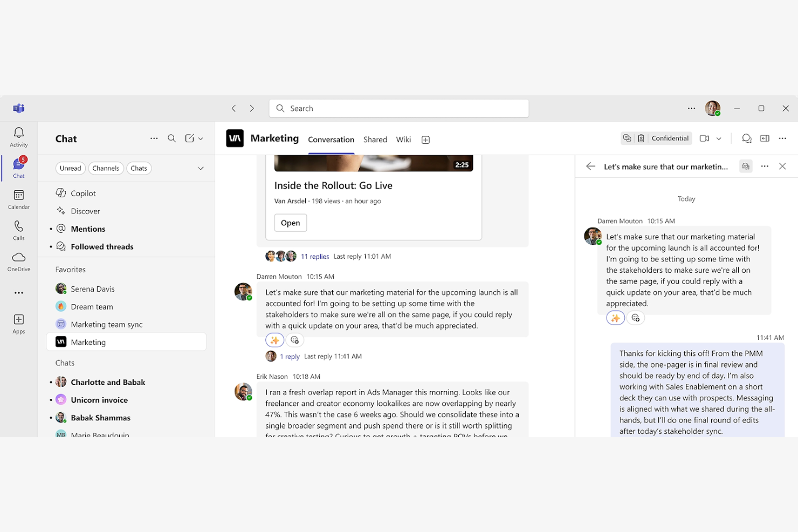Expand the chat filter dropdown chevron
This screenshot has height=532, width=798.
tap(201, 168)
